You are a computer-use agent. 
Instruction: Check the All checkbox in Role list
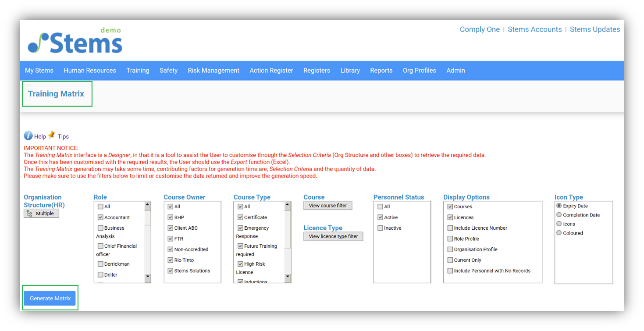click(100, 206)
